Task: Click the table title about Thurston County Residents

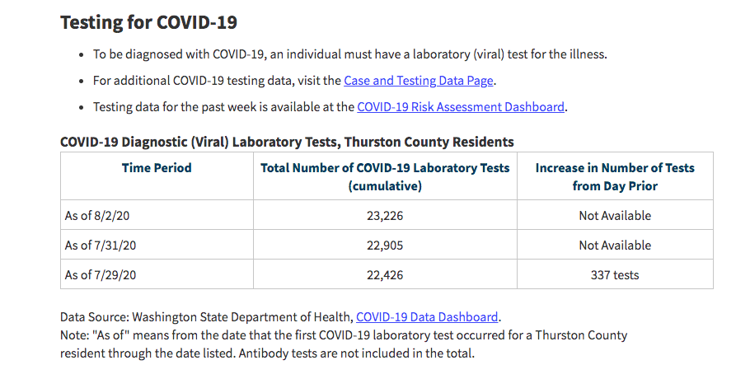Action: [x=287, y=142]
